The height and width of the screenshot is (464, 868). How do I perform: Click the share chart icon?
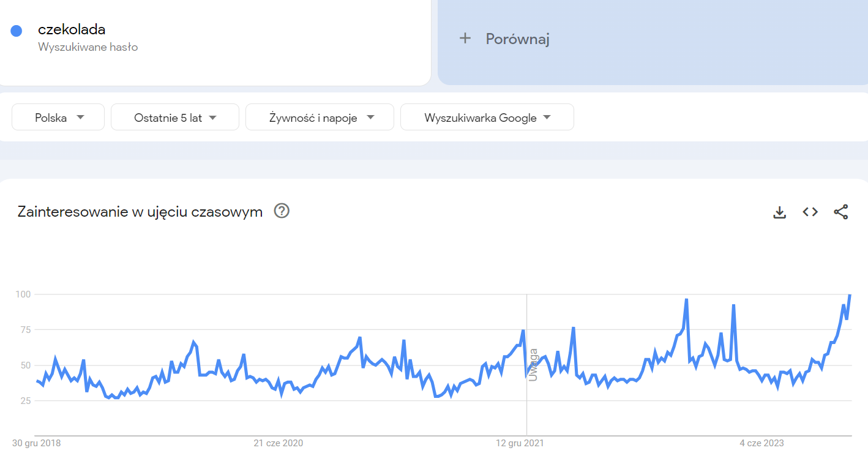coord(841,212)
